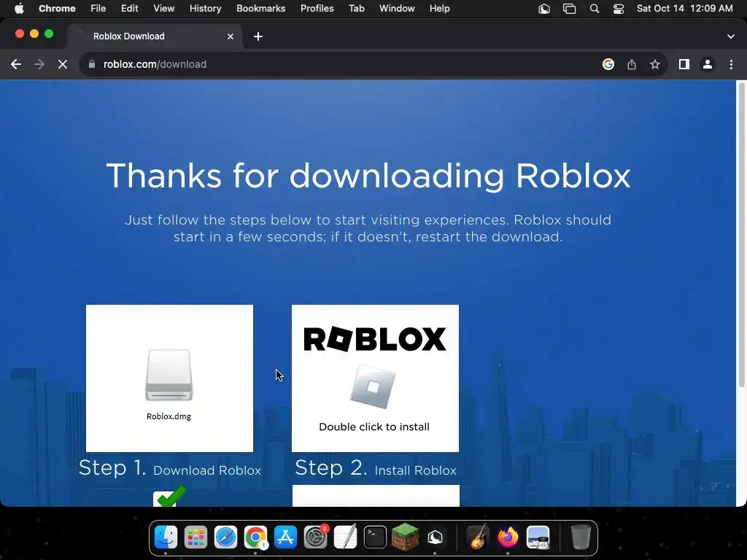Close the Roblox Download tab

(x=231, y=36)
